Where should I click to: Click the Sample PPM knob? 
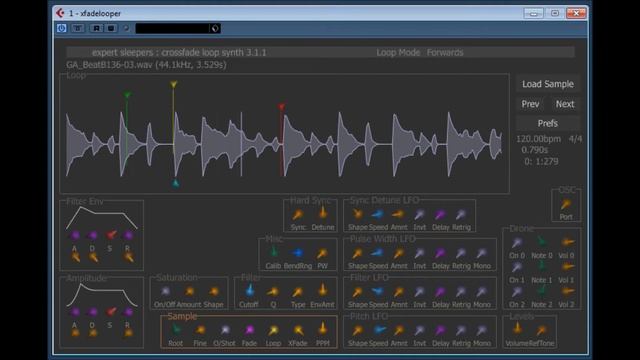323,329
